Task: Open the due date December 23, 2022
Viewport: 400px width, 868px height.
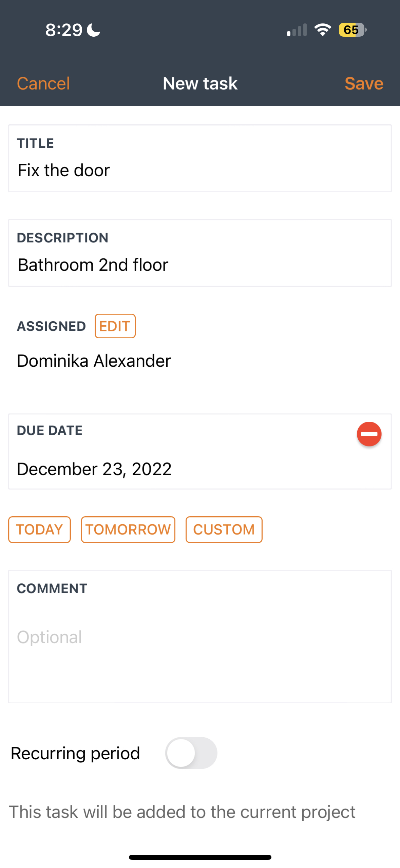Action: [94, 469]
